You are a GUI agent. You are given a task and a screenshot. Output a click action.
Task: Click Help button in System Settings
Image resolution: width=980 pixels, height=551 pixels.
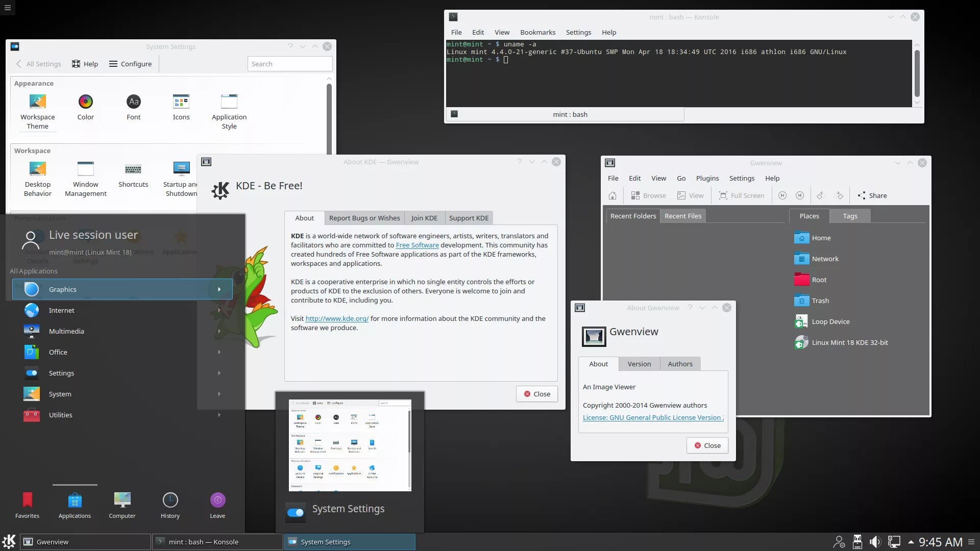point(85,64)
